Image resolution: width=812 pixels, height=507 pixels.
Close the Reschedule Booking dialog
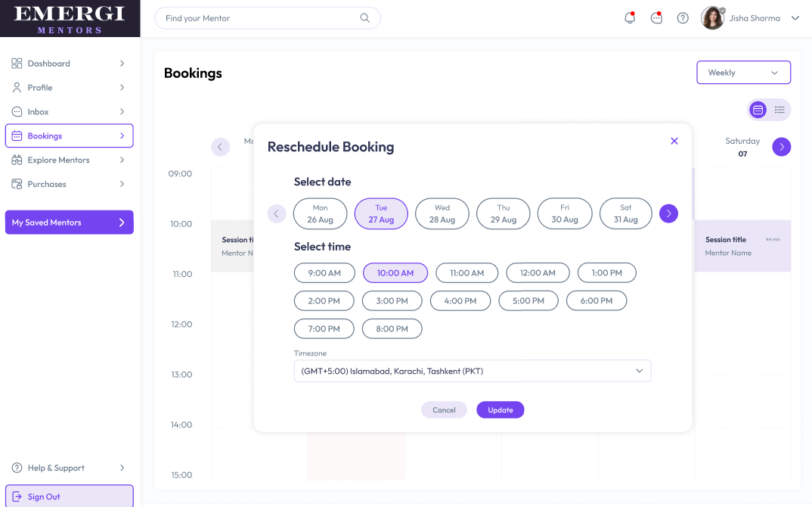674,141
